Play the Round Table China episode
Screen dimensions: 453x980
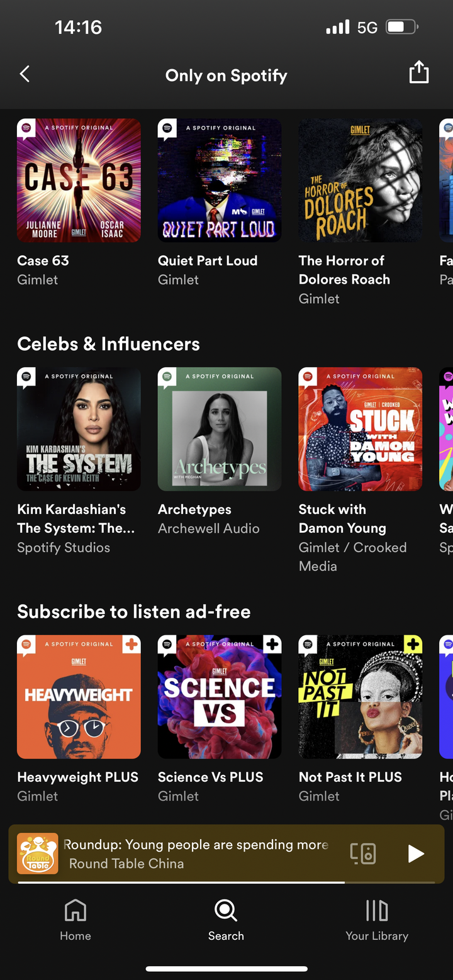tap(415, 854)
